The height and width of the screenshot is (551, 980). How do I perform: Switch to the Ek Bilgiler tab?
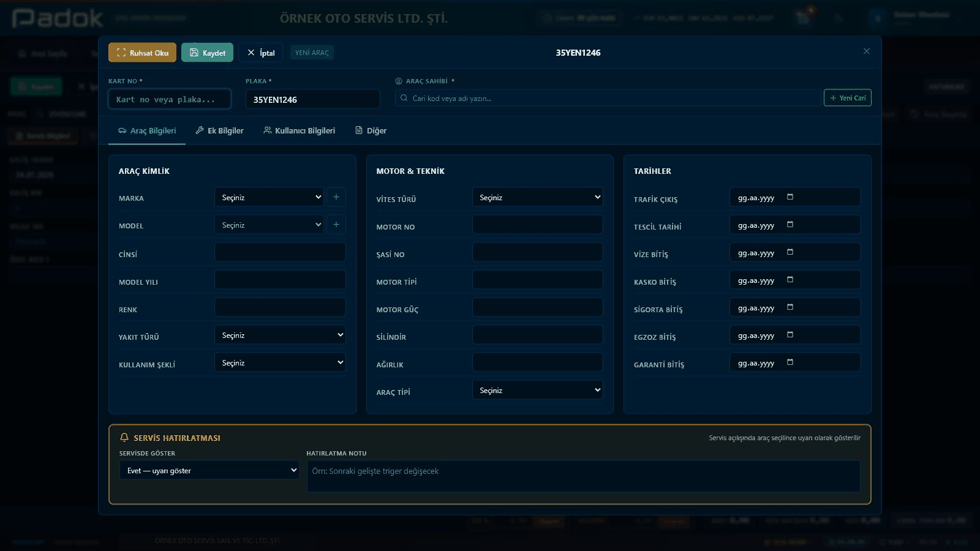[x=219, y=130]
